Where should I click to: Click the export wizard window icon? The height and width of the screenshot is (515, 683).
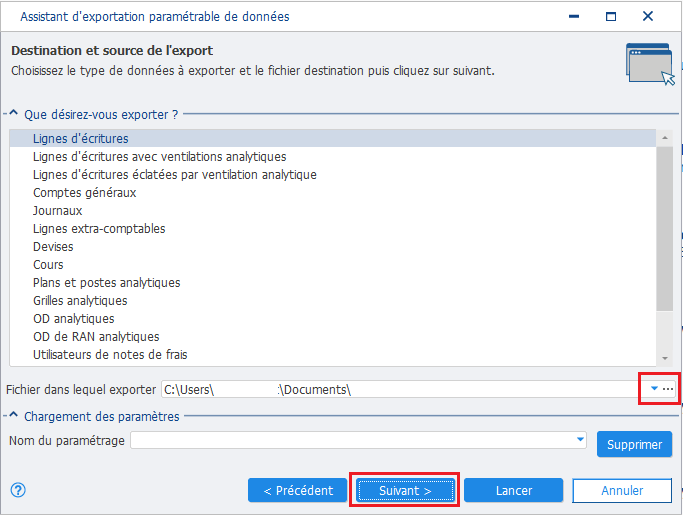point(650,64)
